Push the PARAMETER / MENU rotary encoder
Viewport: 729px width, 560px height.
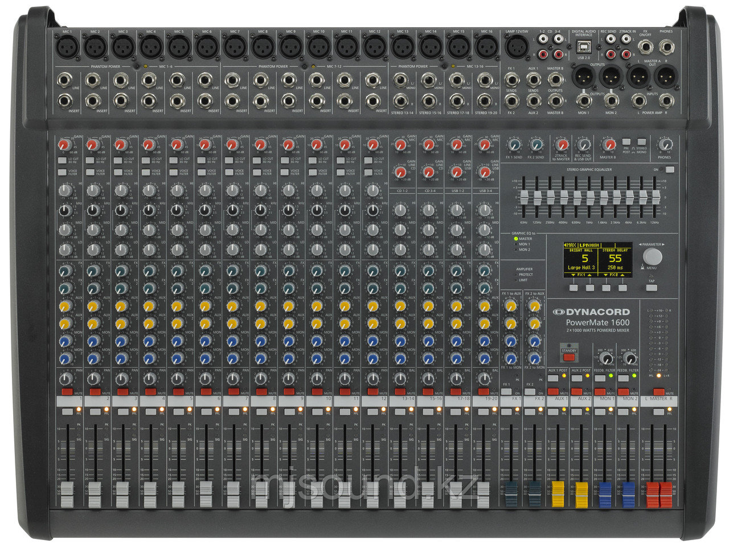click(653, 256)
